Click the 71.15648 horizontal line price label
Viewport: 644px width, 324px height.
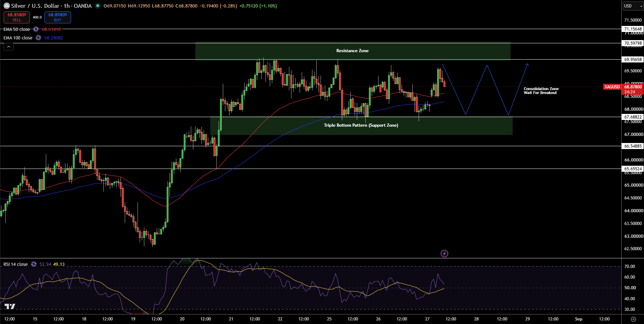pos(633,29)
